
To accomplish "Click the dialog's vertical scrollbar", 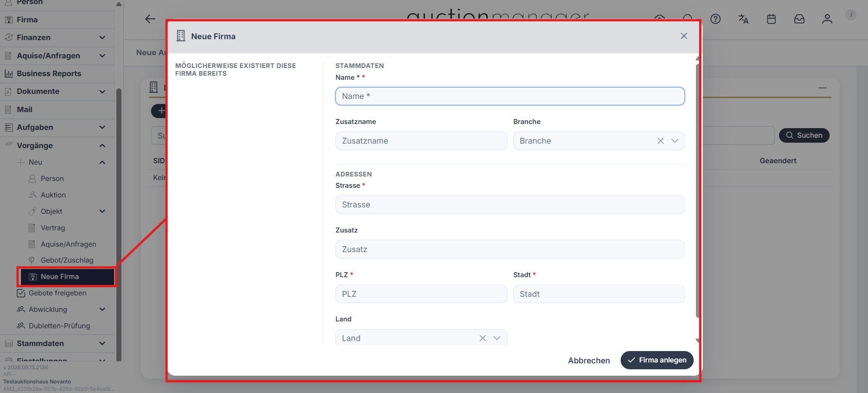I will pyautogui.click(x=697, y=191).
